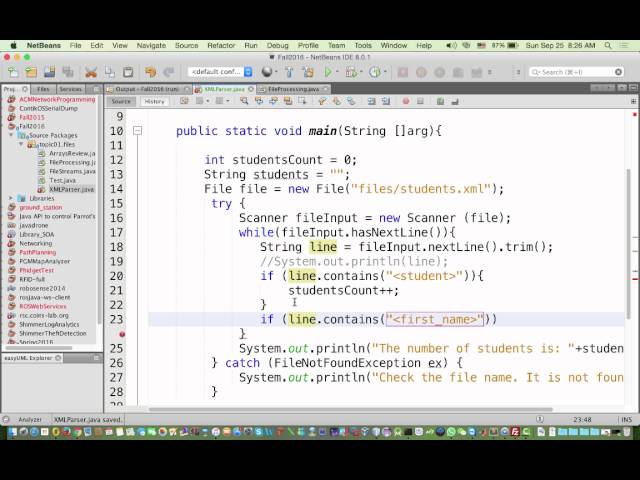Click the web browser globe icon

(x=267, y=72)
